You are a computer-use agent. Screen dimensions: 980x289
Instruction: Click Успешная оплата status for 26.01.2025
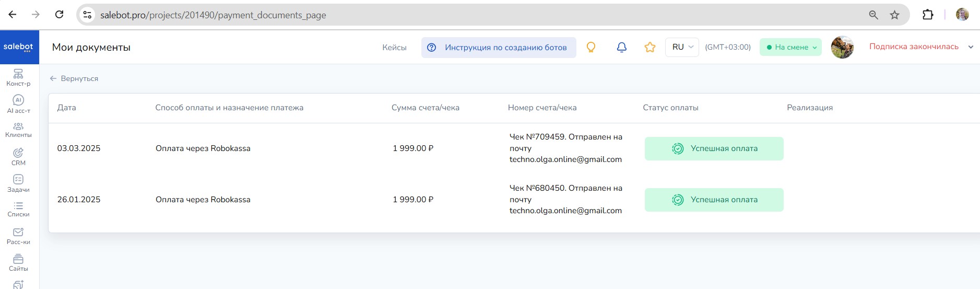click(x=714, y=200)
